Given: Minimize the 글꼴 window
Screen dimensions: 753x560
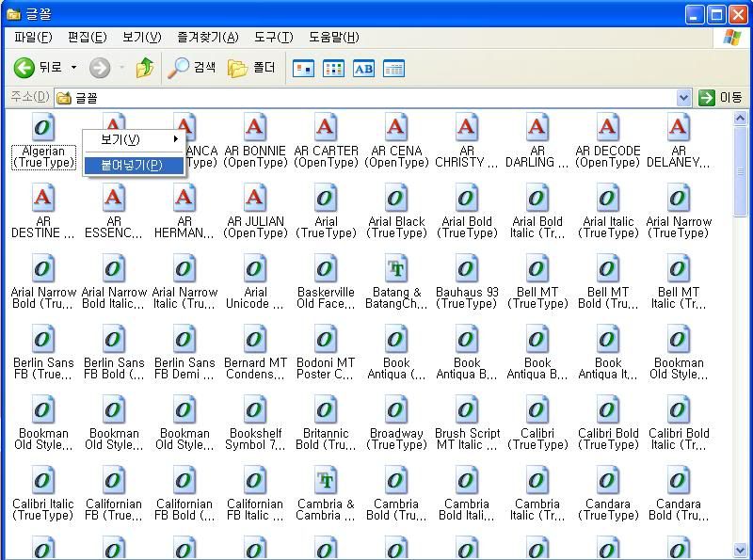Looking at the screenshot, I should pyautogui.click(x=694, y=15).
